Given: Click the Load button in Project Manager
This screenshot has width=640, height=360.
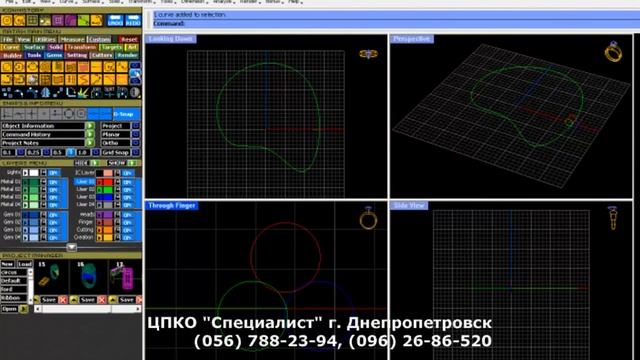Looking at the screenshot, I should (24, 264).
